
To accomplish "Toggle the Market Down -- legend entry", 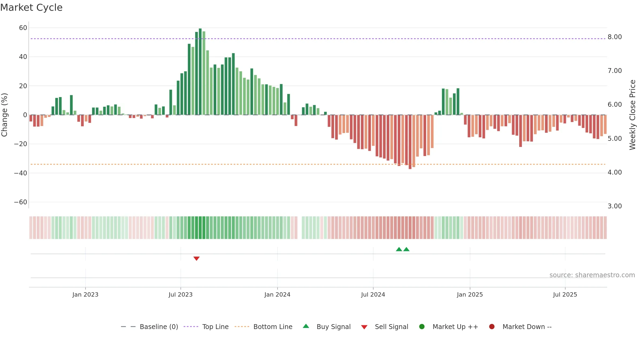I will coord(520,327).
